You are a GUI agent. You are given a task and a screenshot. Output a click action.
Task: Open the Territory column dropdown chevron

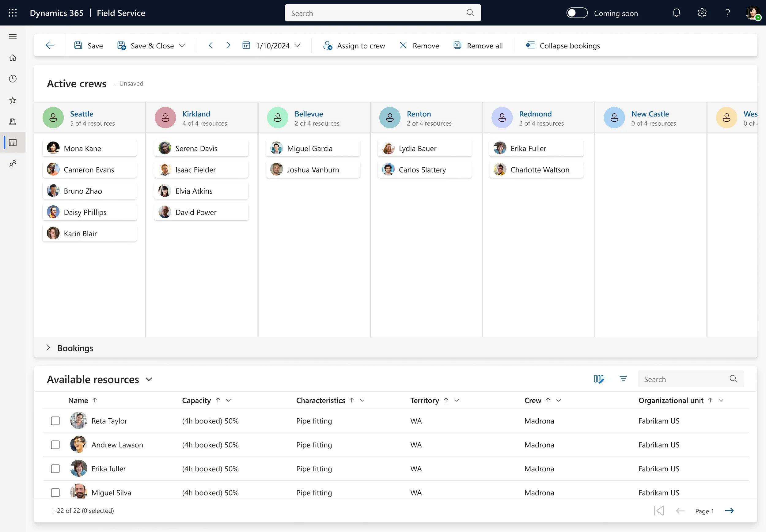[x=457, y=401]
